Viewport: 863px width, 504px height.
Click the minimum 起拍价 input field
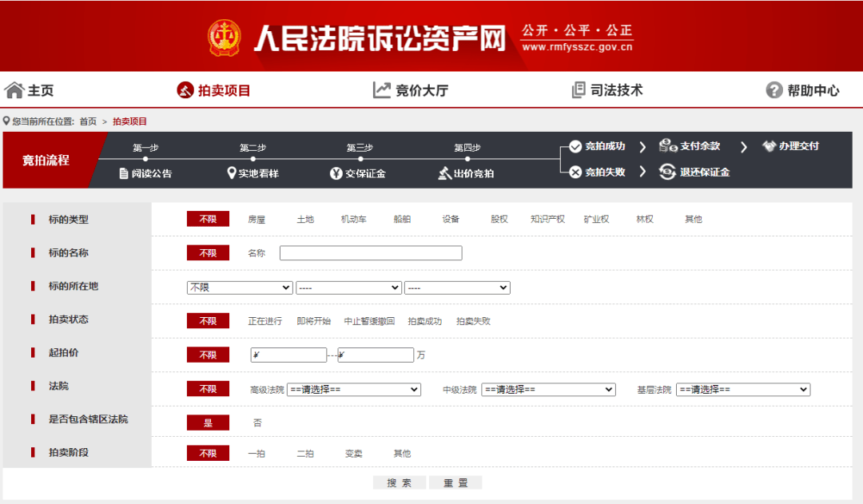pos(288,355)
